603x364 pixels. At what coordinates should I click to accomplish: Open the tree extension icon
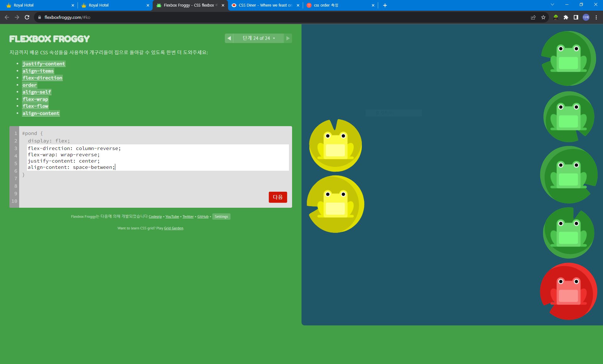(556, 17)
